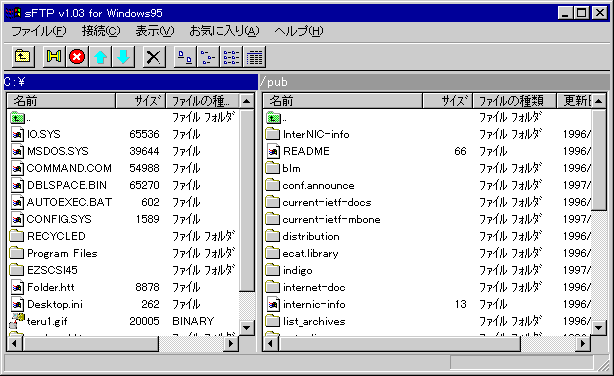614x376 pixels.
Task: Click the red stop/disconnect toolbar icon
Action: tap(77, 57)
